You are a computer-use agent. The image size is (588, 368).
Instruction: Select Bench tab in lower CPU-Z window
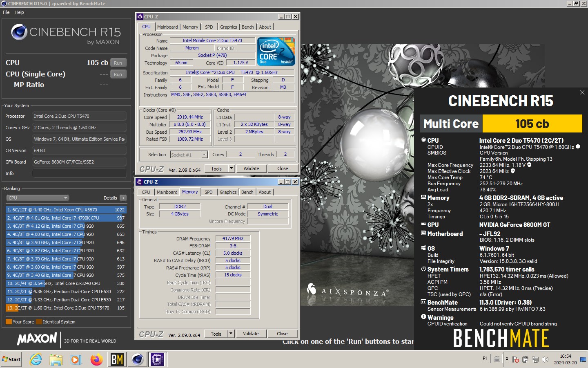click(x=247, y=192)
